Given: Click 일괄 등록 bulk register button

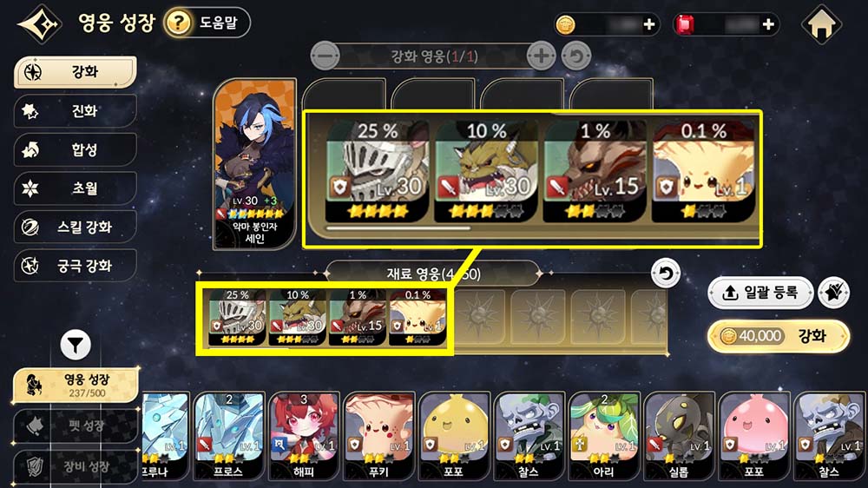Looking at the screenshot, I should click(760, 293).
